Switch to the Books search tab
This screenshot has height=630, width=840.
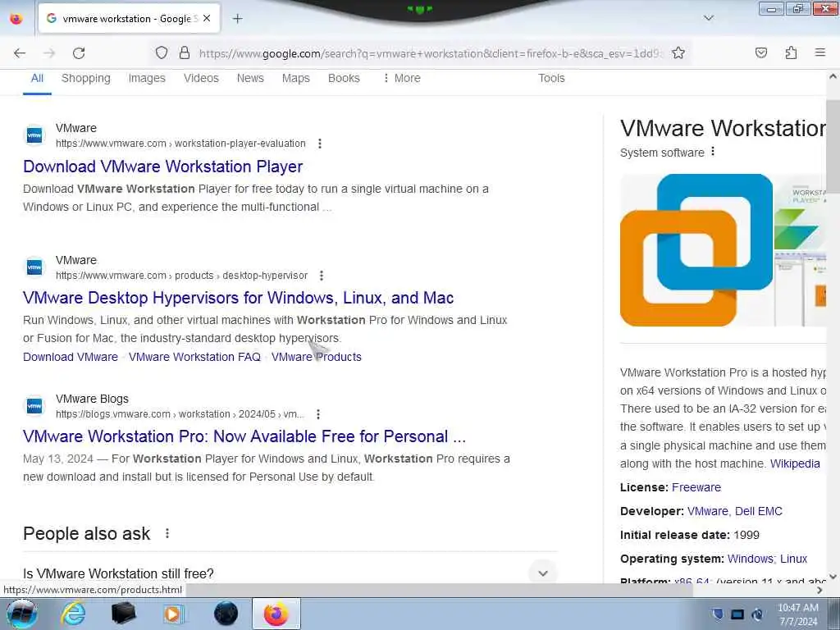(x=344, y=78)
